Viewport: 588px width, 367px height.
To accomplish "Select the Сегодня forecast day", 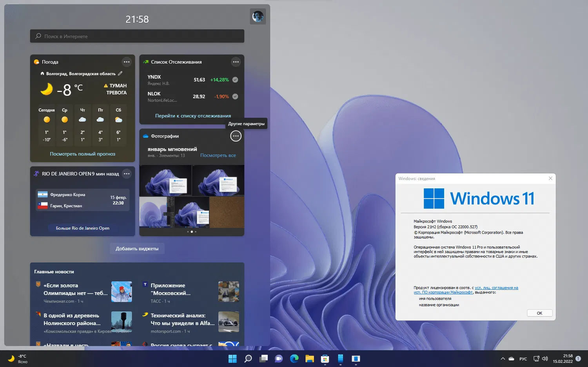I will [47, 125].
